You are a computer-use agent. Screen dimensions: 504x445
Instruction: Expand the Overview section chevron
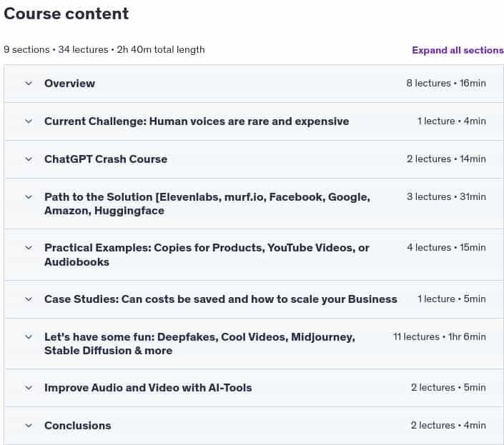pyautogui.click(x=29, y=83)
